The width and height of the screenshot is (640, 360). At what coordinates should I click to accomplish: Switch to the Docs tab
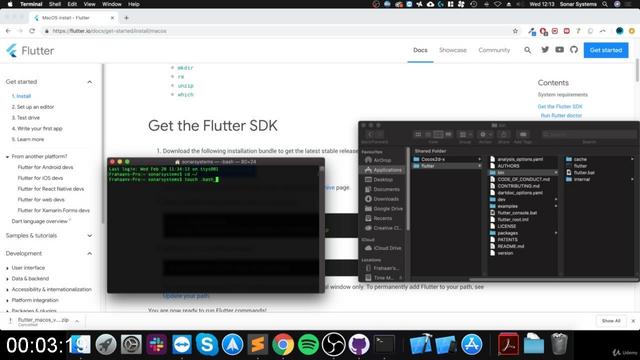pos(420,50)
